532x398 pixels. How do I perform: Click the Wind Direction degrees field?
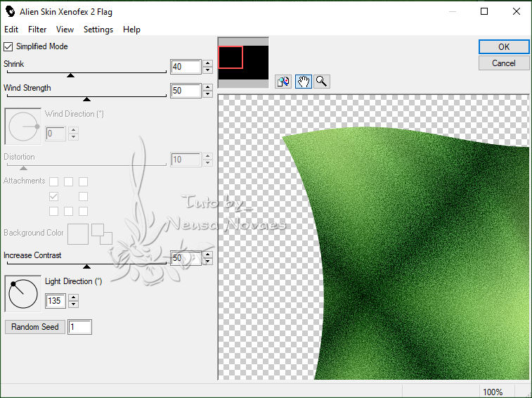tap(56, 134)
